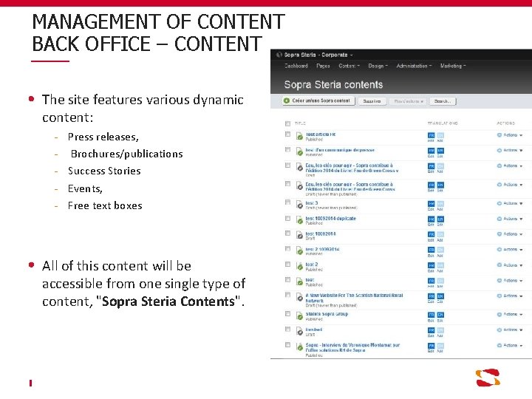Click the Supprimer button
532x399 pixels.
(x=372, y=101)
